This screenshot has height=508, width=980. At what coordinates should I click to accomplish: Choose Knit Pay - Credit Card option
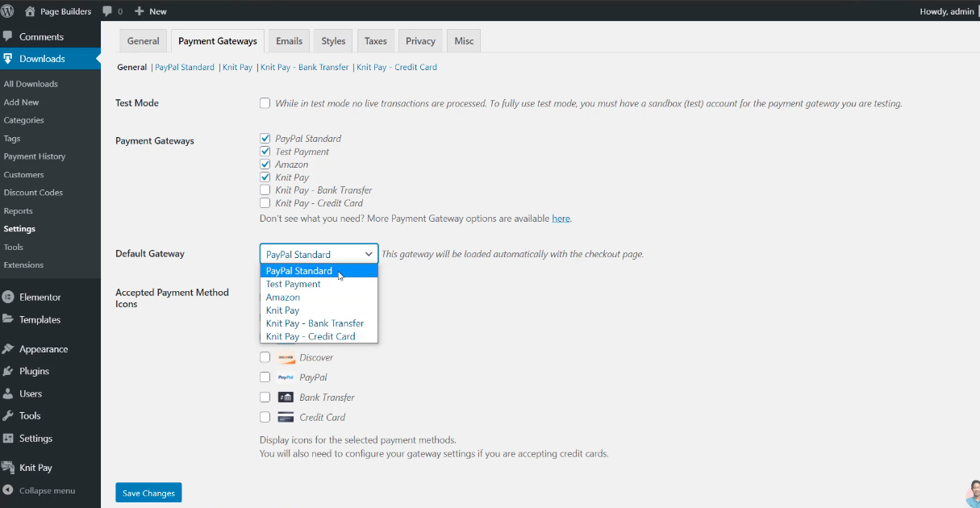pos(311,336)
